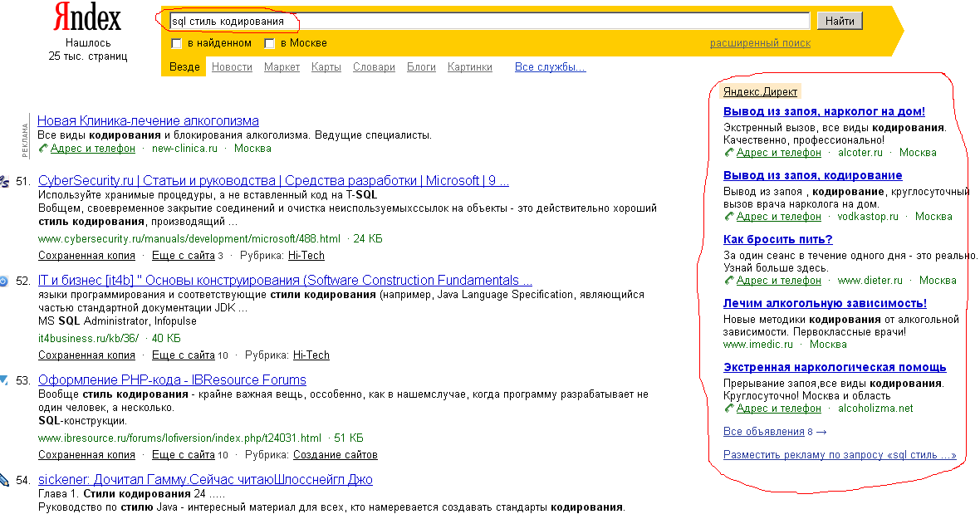The width and height of the screenshot is (980, 514).
Task: Show all ads via "Все объявления"
Action: tap(764, 432)
